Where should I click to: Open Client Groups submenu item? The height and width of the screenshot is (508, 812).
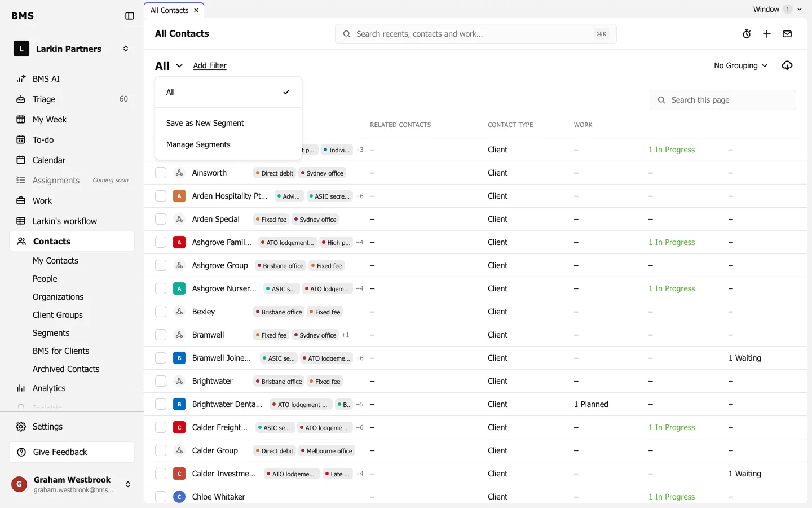(58, 315)
